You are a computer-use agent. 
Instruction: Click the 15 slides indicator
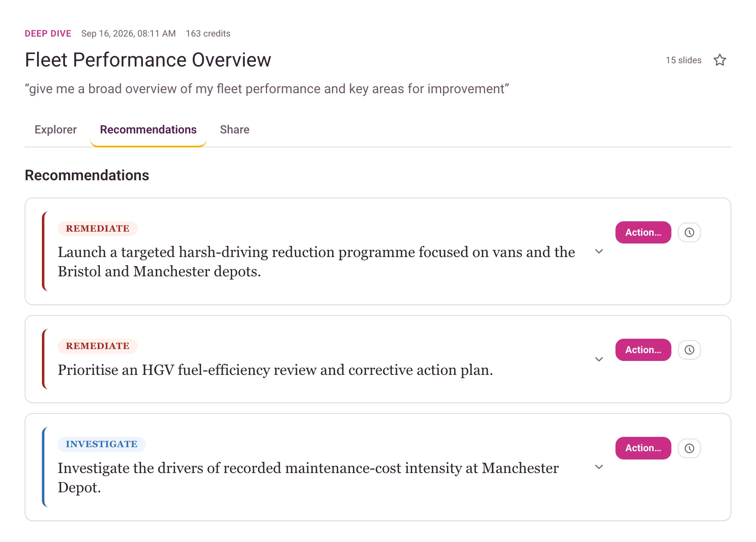tap(684, 60)
